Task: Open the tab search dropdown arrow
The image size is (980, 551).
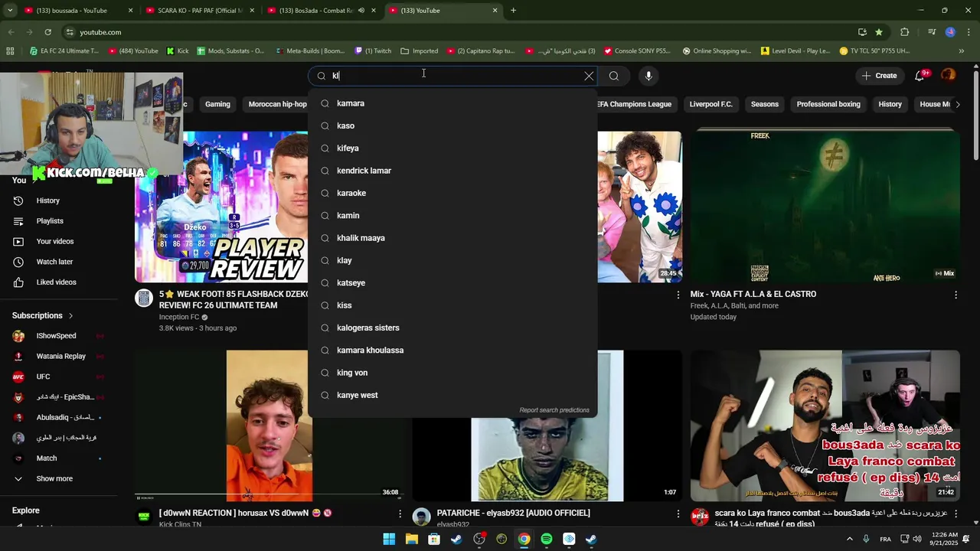Action: (11, 11)
